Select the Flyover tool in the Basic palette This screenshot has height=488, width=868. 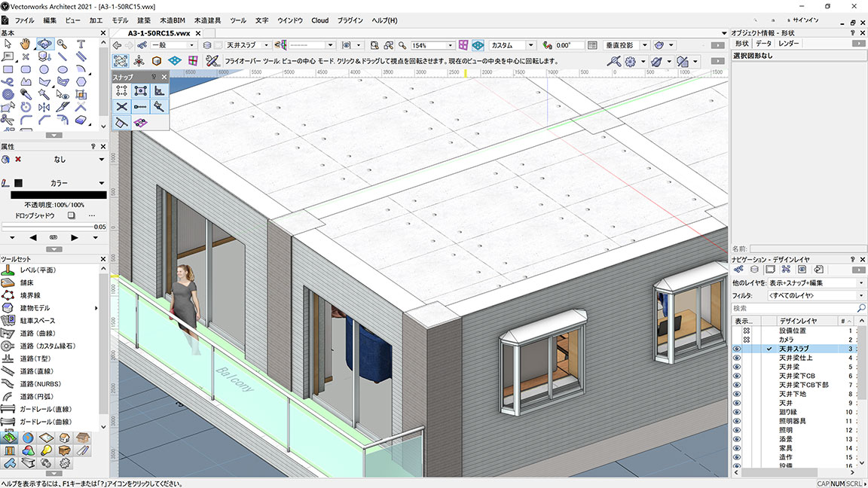coord(45,46)
